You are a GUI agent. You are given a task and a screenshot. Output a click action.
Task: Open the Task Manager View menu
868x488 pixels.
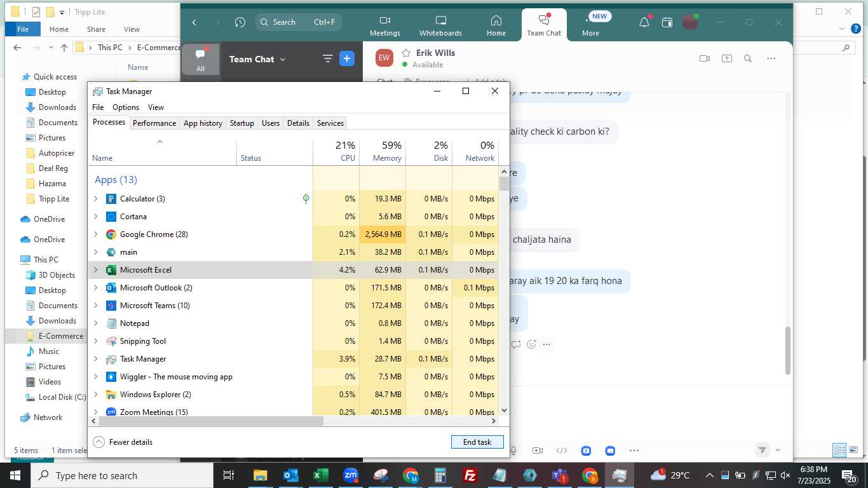(x=156, y=107)
